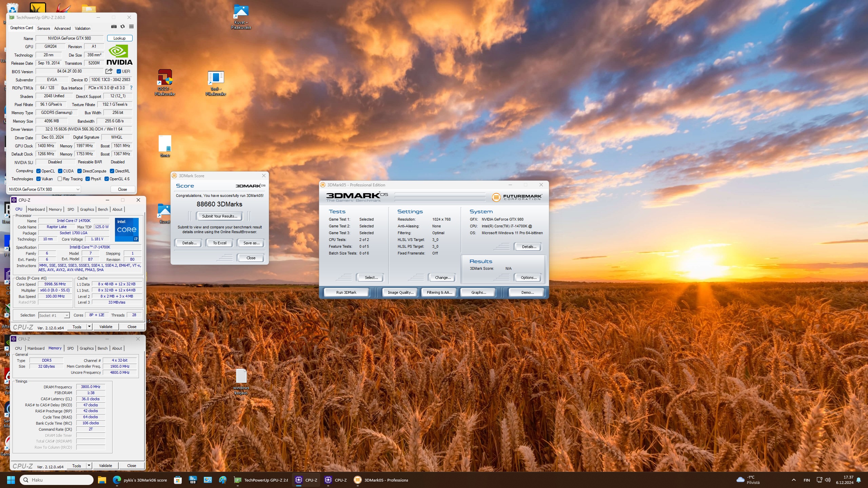
Task: Toggle the Vulkan checkbox
Action: pos(38,179)
